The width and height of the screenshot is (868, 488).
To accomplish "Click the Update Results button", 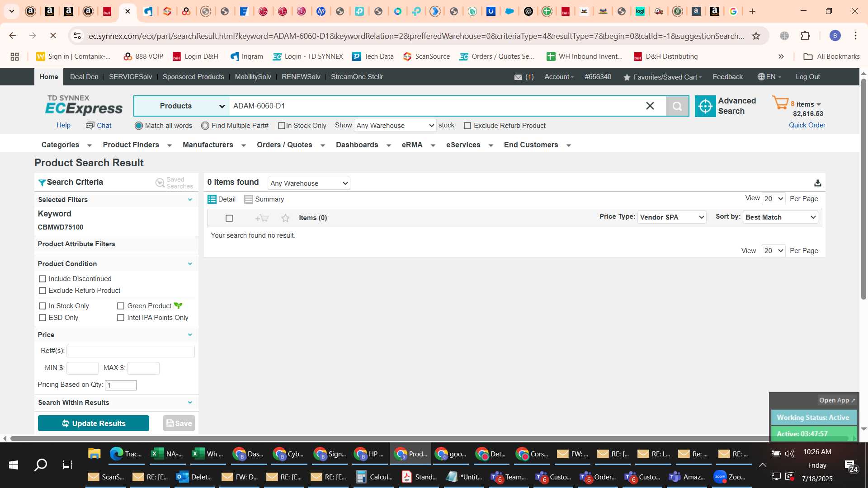I will (94, 423).
